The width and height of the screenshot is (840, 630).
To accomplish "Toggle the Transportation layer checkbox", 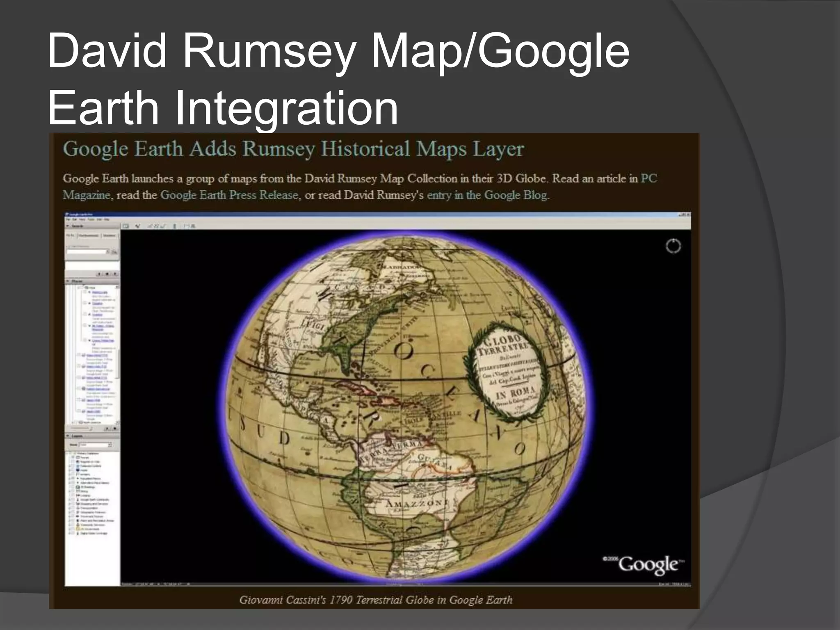I will (x=73, y=508).
